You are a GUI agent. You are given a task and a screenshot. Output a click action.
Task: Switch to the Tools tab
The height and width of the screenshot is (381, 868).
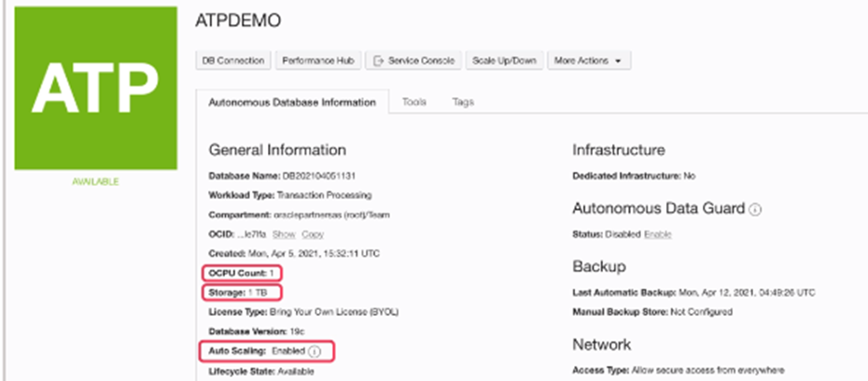414,102
